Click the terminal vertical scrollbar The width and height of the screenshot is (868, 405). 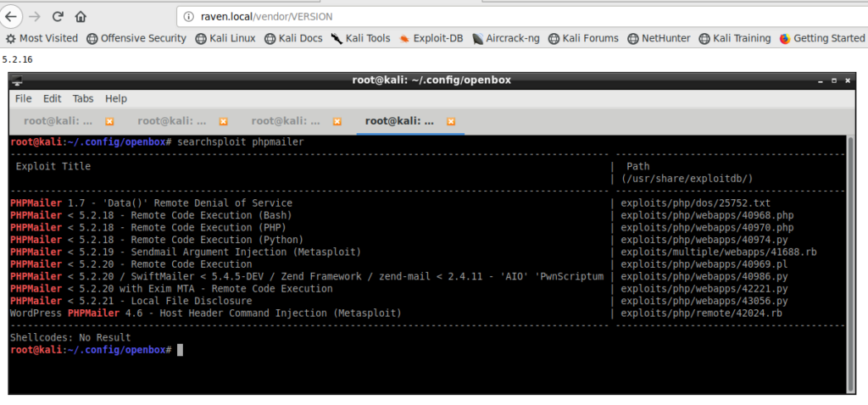tap(850, 264)
